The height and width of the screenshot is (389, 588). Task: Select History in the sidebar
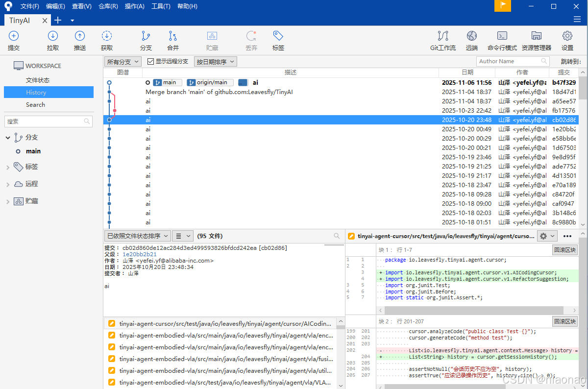click(49, 92)
